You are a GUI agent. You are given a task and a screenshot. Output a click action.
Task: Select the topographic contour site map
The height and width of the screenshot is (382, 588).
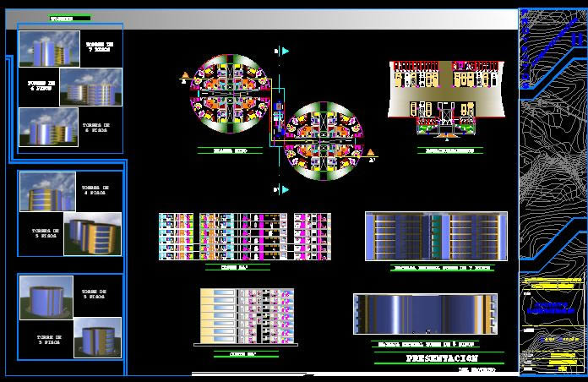[x=553, y=135]
